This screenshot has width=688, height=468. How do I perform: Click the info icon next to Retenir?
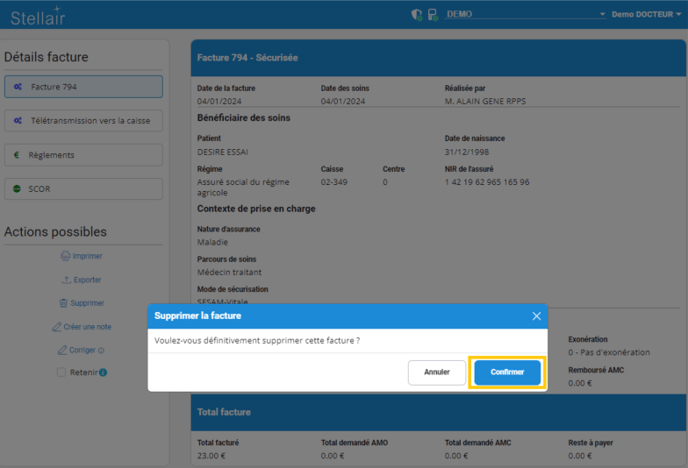tap(103, 373)
